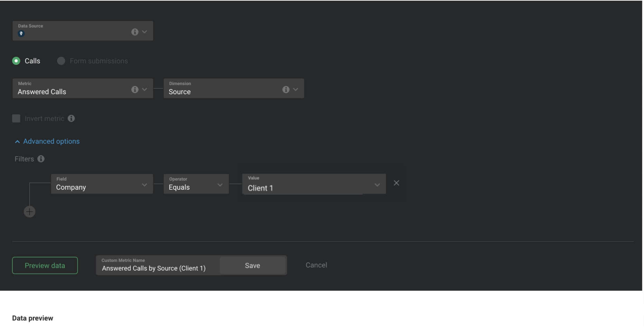Click the Data Source info icon
Screen dimensions: 644x331
[x=135, y=31]
